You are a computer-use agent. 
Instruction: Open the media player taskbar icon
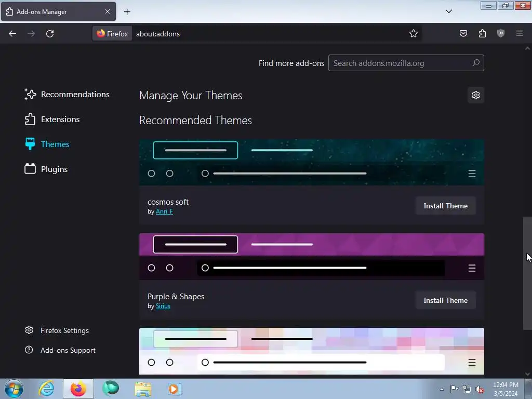pyautogui.click(x=175, y=389)
